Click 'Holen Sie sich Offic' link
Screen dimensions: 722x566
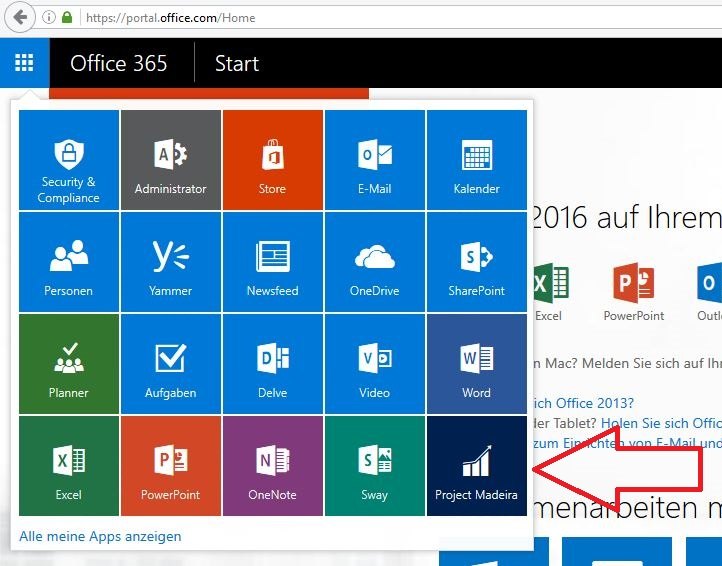[x=661, y=423]
